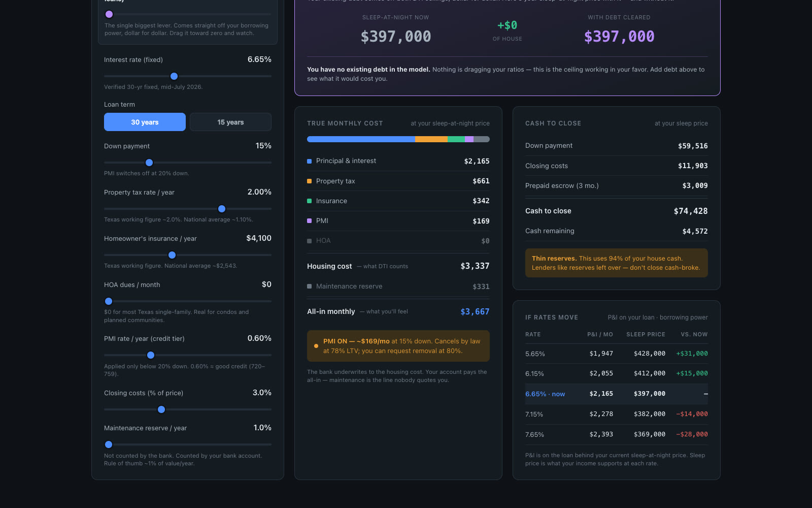This screenshot has height=508, width=812.
Task: Click the Cash remaining value $4,572
Action: (x=695, y=231)
